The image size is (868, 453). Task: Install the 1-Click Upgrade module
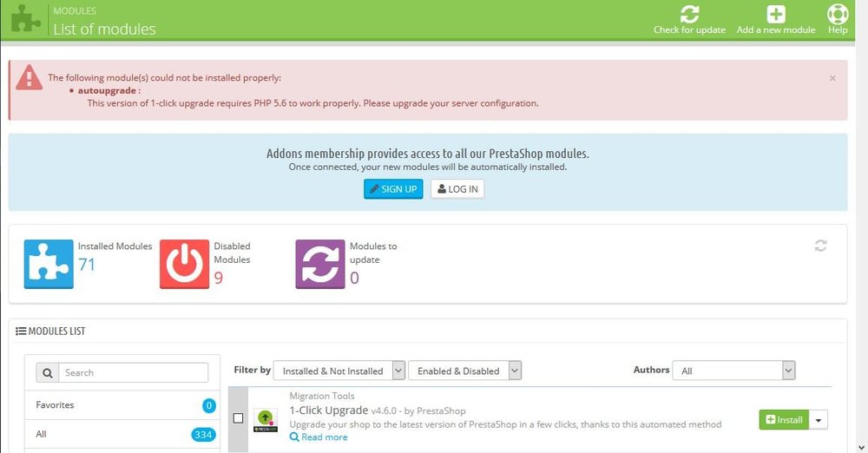[x=784, y=420]
